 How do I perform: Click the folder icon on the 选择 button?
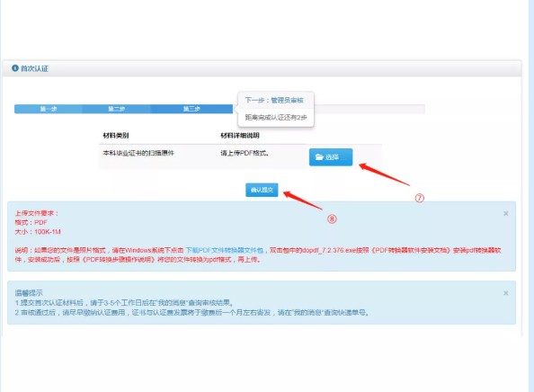(x=319, y=157)
